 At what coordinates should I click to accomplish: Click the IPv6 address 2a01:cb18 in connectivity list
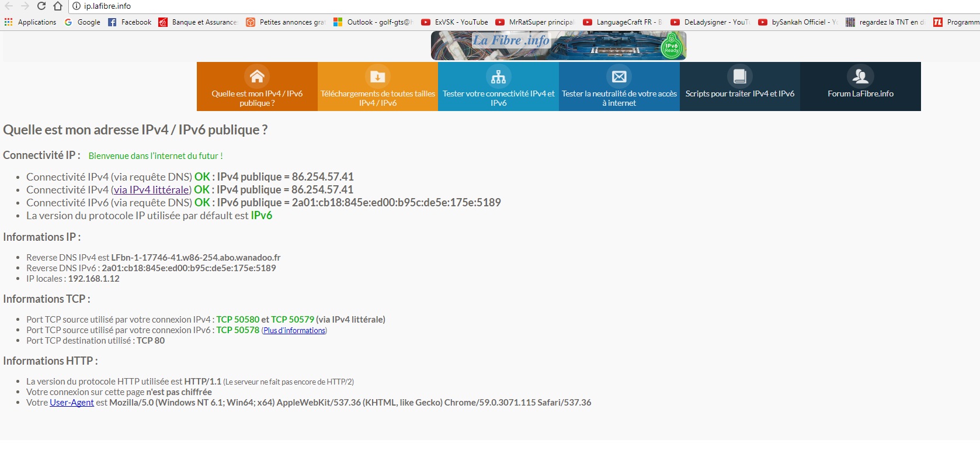tap(397, 203)
